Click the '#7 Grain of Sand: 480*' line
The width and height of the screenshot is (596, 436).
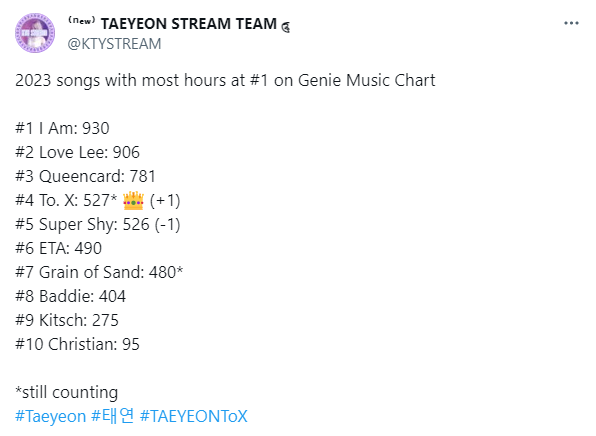pyautogui.click(x=99, y=273)
